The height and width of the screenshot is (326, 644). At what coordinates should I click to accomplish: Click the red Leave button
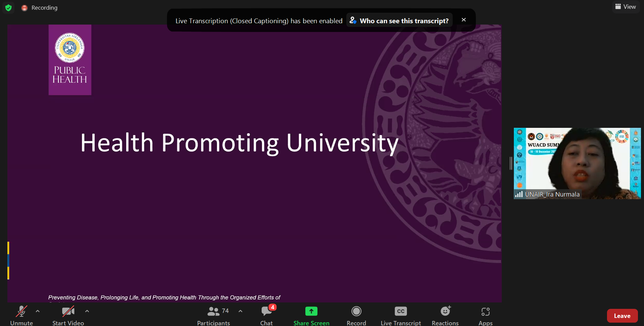pyautogui.click(x=622, y=316)
